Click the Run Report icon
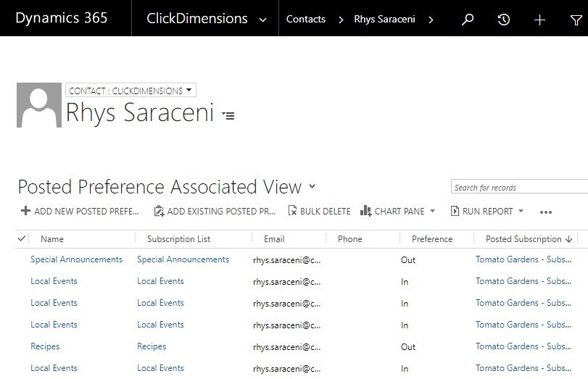Screen dimensions: 588x379 pos(455,211)
